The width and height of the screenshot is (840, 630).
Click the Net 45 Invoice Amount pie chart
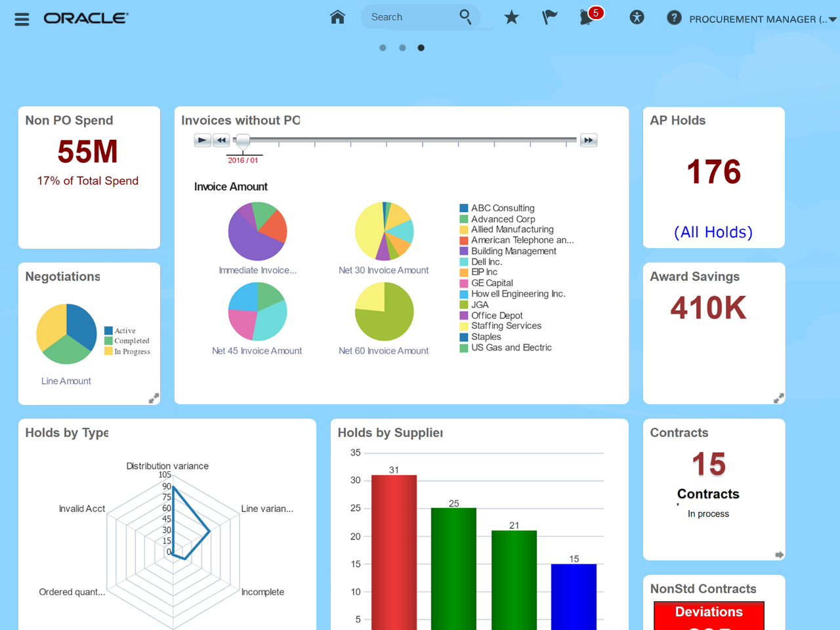(x=257, y=312)
